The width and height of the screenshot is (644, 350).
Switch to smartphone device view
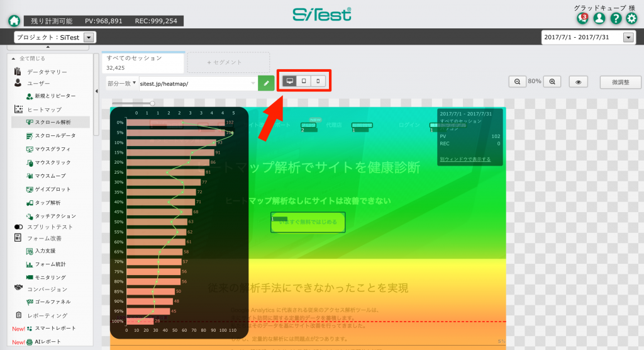pyautogui.click(x=318, y=81)
